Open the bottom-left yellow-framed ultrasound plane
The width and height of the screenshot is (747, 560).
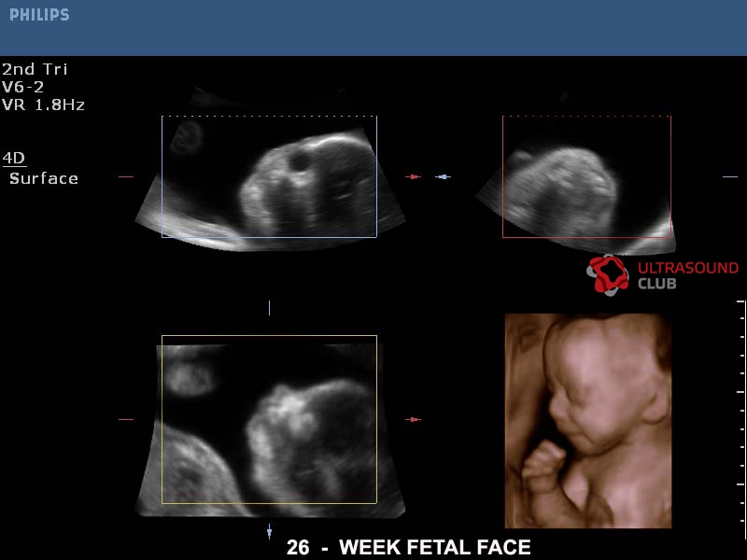pyautogui.click(x=269, y=419)
